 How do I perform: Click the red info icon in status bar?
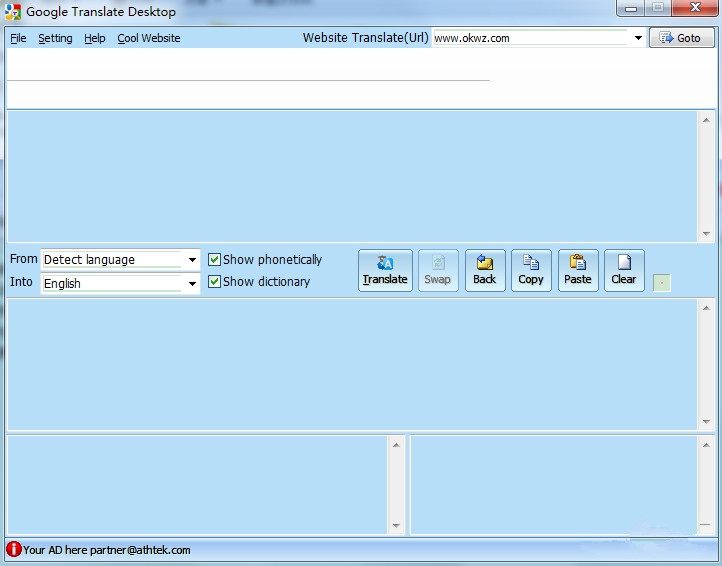coord(13,549)
